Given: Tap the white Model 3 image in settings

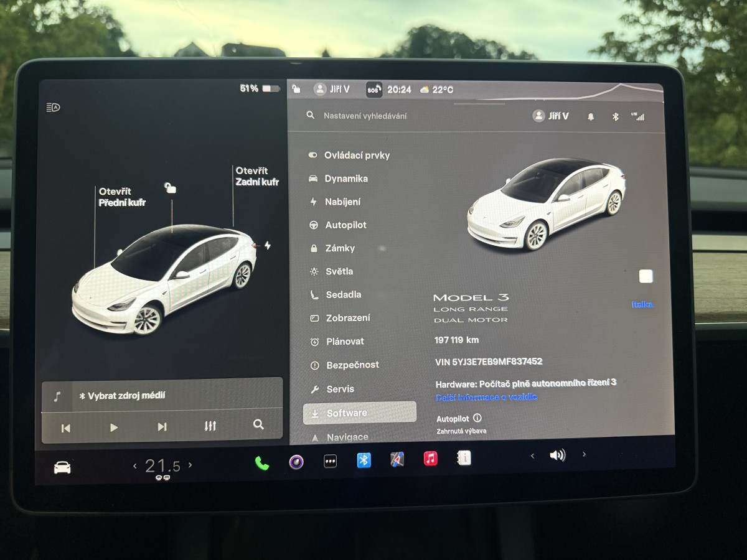Looking at the screenshot, I should coord(545,203).
